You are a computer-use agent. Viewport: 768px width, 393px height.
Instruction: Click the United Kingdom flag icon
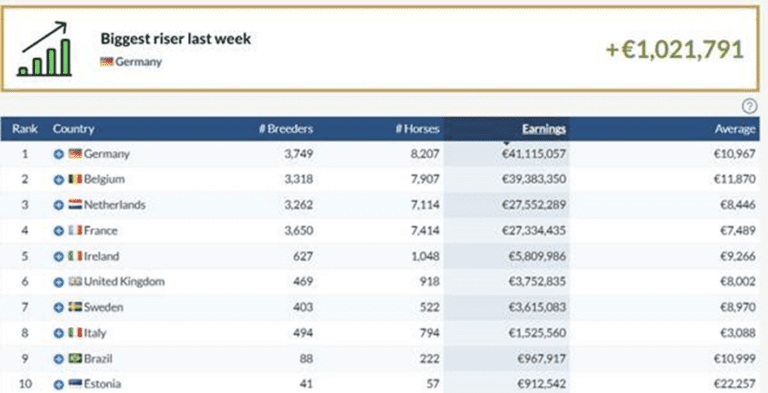pyautogui.click(x=75, y=282)
